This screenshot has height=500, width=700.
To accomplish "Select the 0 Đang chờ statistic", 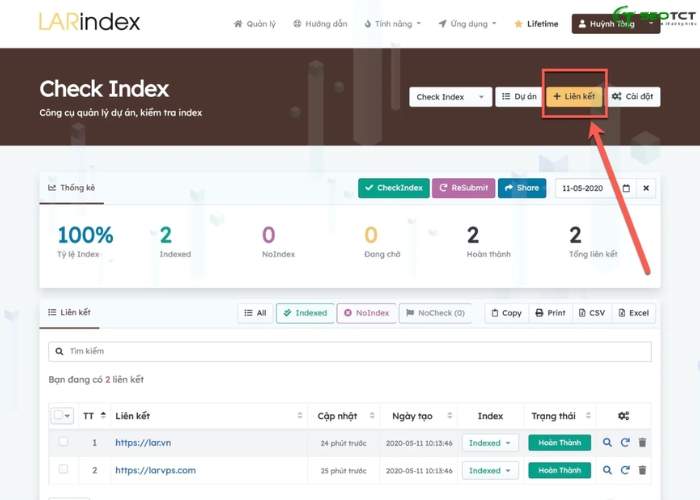I will tap(382, 242).
